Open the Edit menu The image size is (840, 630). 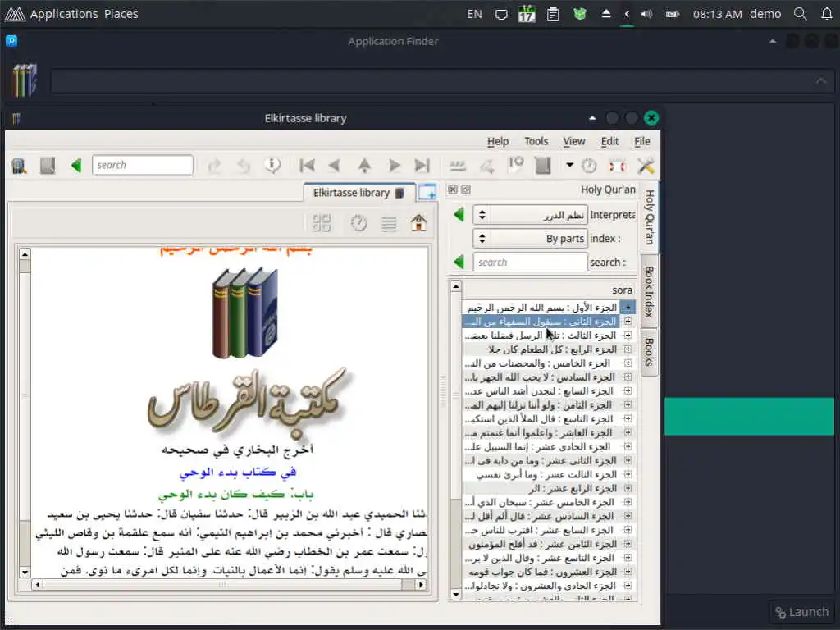tap(609, 141)
